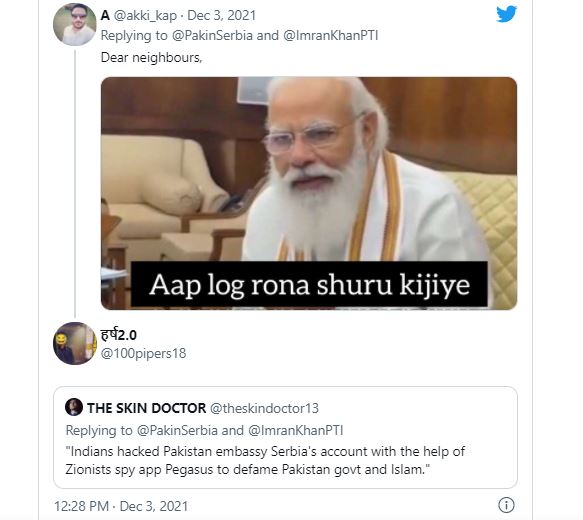The height and width of the screenshot is (520, 583).
Task: Open the tweet info circle icon
Action: [506, 505]
